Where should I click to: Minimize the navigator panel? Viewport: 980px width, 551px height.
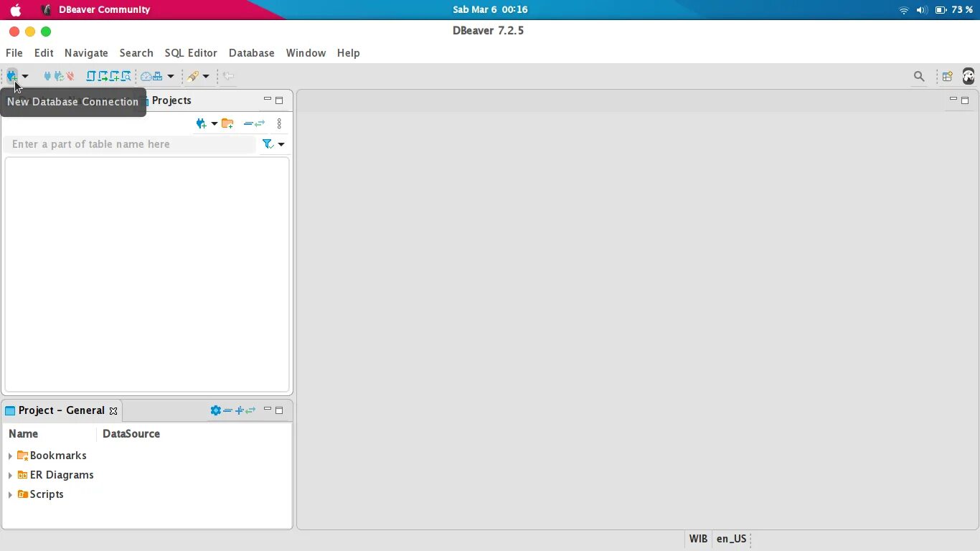(268, 100)
